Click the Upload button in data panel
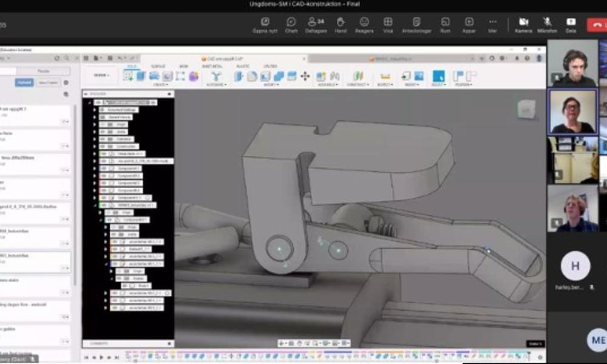Viewport: 607px width, 364px height. 24,83
